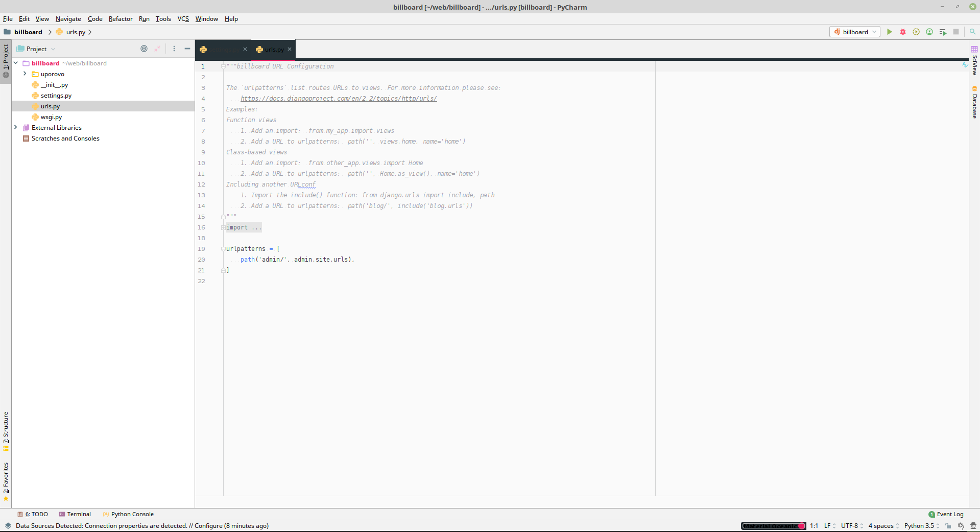Open the Django docs URL in the docstring
The height and width of the screenshot is (532, 980).
[x=339, y=99]
